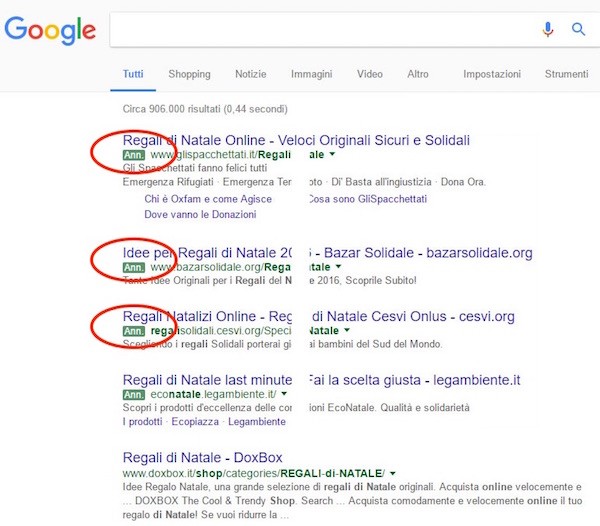Click the 'Scopri i prodotti d'eccellenza' snippet text
Viewport: 600px width, 526px height.
296,407
